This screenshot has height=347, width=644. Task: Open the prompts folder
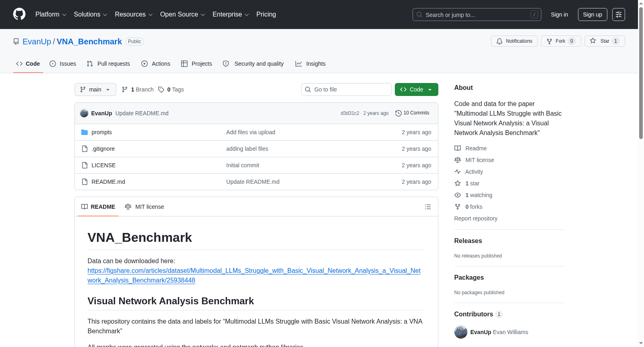click(x=102, y=132)
